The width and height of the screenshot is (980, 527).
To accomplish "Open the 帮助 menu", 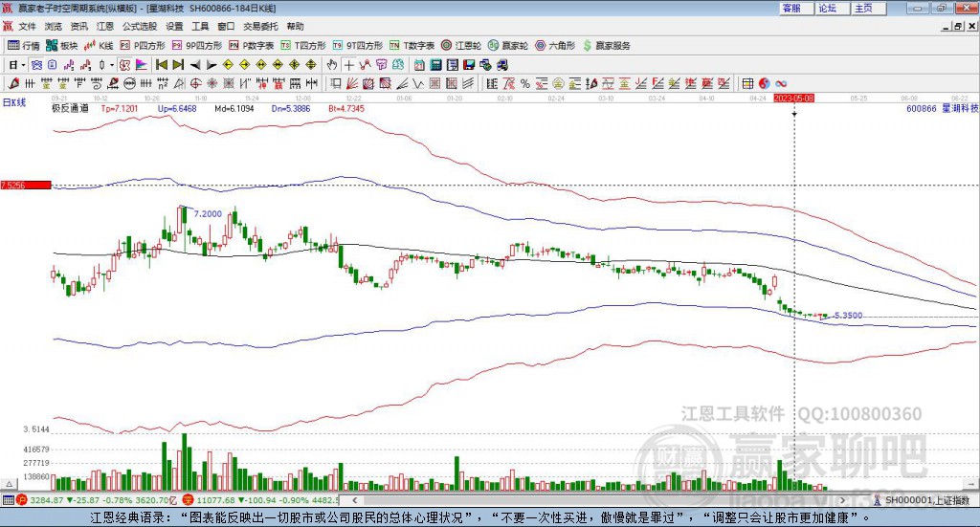I will click(x=295, y=26).
